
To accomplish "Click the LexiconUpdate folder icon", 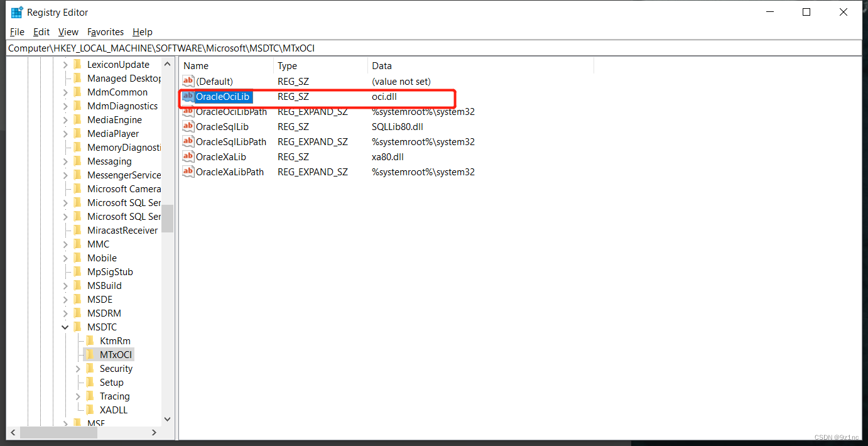I will (78, 65).
